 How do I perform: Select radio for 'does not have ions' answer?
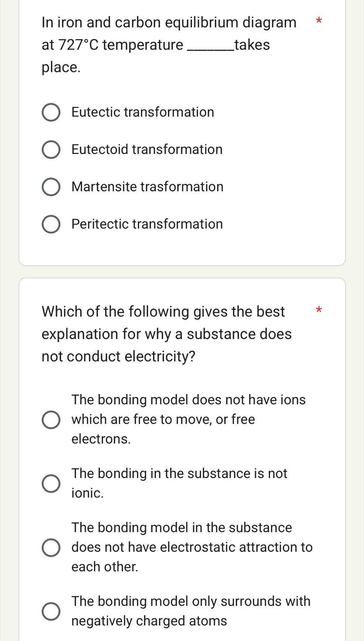click(51, 420)
